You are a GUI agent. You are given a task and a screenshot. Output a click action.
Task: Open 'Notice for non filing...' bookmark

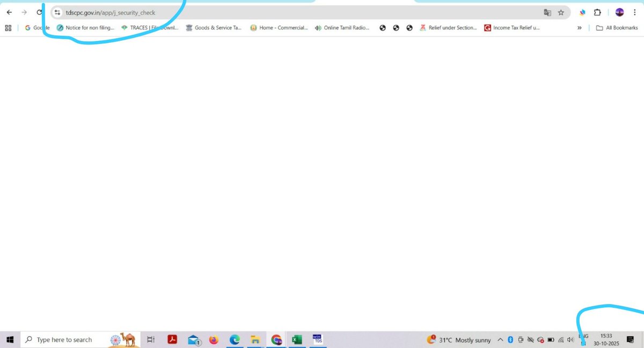pyautogui.click(x=85, y=28)
